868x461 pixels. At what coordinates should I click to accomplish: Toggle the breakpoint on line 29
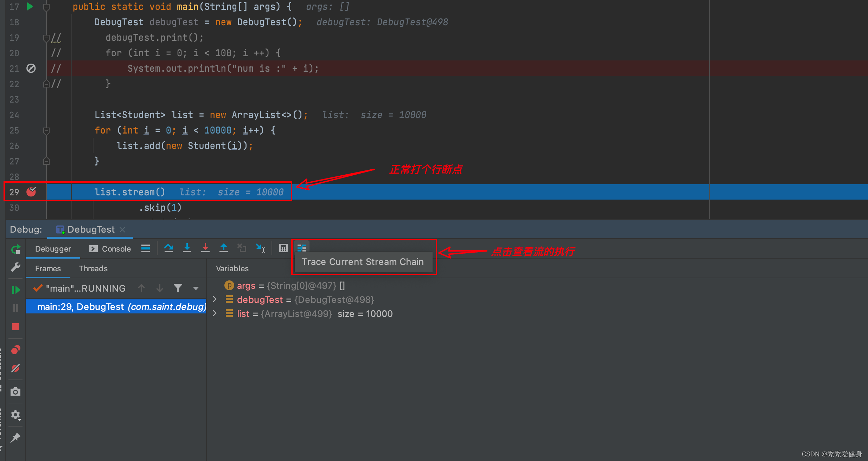[x=31, y=192]
